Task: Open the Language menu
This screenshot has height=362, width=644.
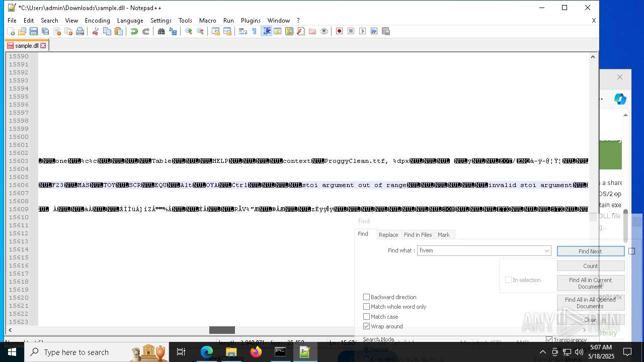Action: click(x=130, y=21)
